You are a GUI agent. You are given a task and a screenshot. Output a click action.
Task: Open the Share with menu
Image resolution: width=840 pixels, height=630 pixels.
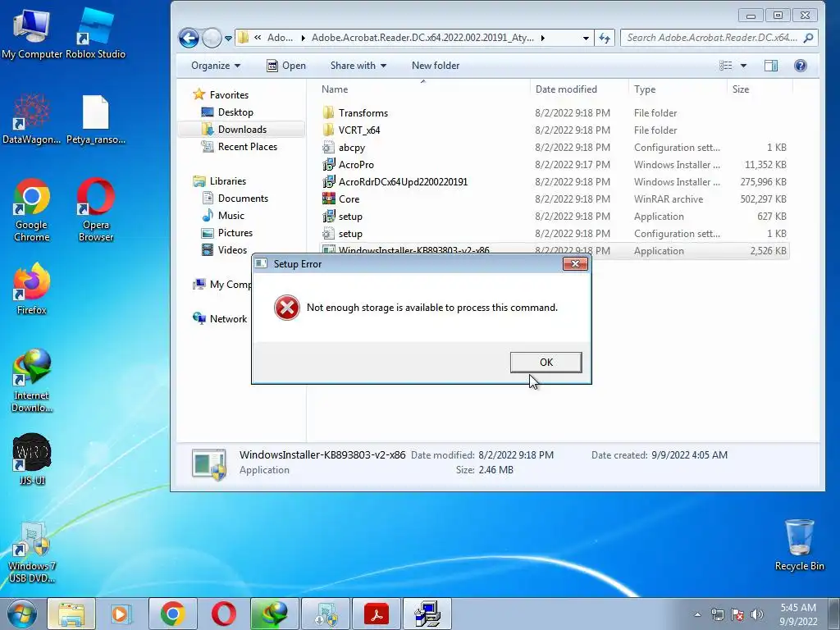(x=358, y=66)
